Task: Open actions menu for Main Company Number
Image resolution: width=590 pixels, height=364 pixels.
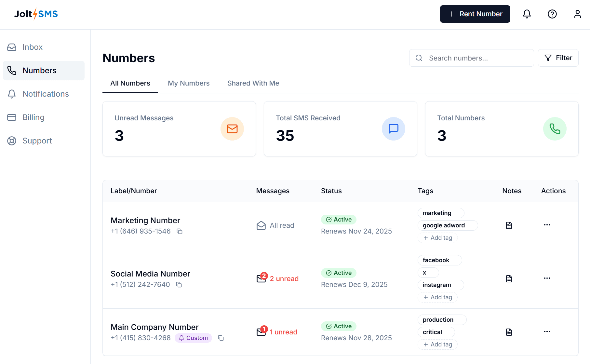Action: tap(547, 331)
